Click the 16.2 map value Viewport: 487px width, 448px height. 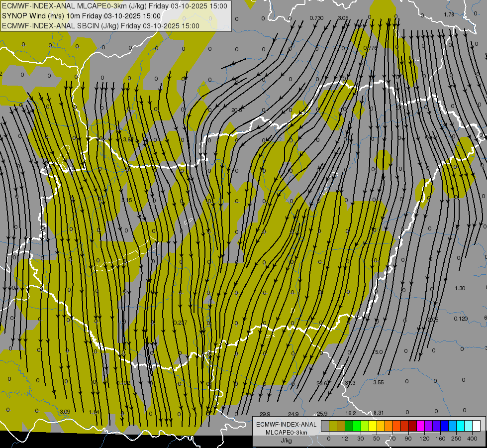[351, 413]
